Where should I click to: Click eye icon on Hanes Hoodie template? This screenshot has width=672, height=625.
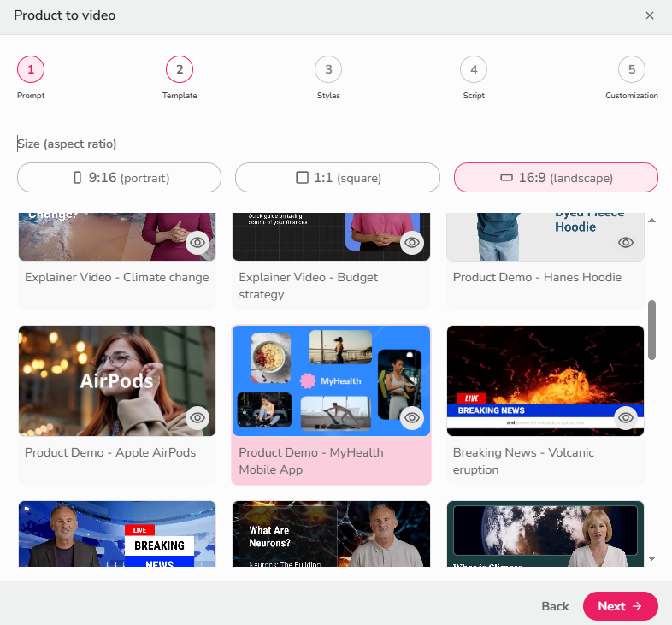[626, 243]
